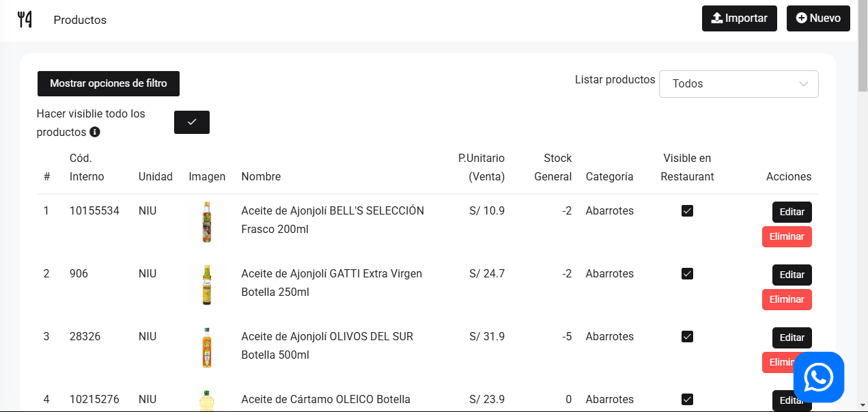Click the info icon beside productos
The width and height of the screenshot is (868, 412).
tap(95, 132)
